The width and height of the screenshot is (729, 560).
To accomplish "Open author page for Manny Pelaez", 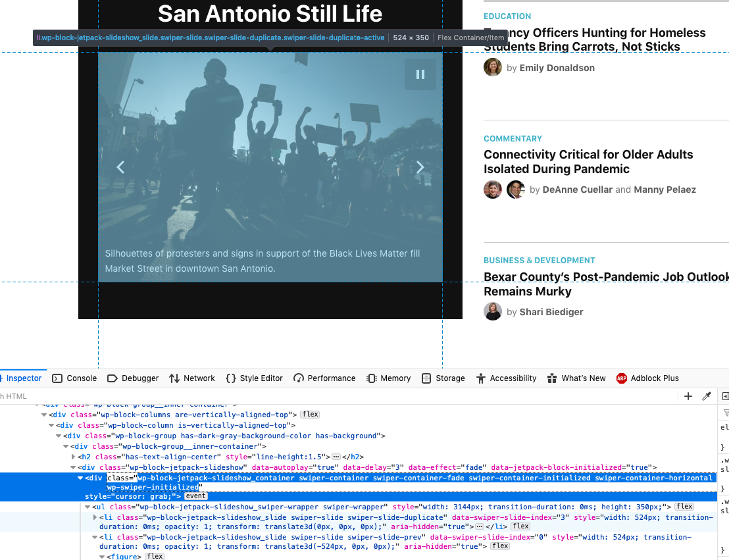I will [x=665, y=190].
